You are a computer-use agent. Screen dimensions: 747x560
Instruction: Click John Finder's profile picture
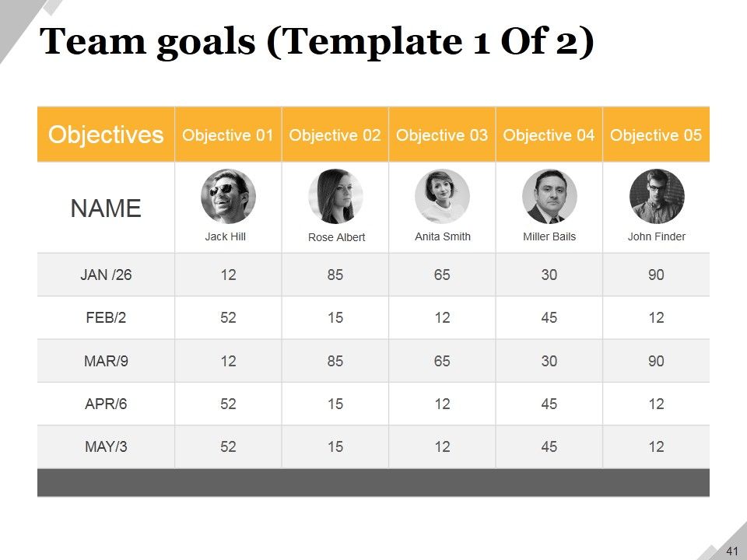pos(657,196)
